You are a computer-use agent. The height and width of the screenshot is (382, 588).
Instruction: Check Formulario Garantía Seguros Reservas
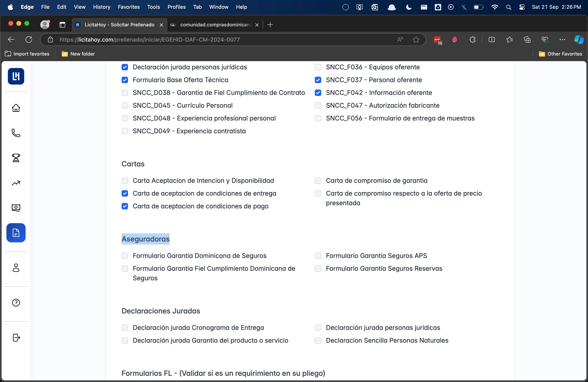click(318, 269)
